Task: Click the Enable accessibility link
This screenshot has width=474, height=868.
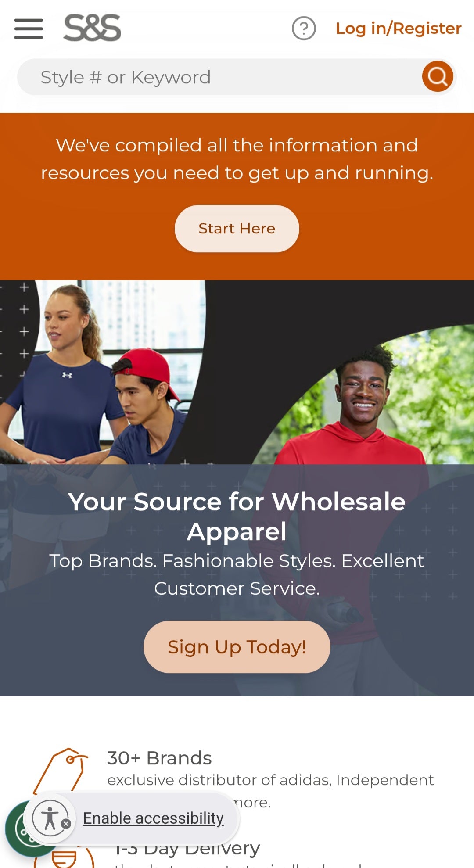Action: (153, 818)
